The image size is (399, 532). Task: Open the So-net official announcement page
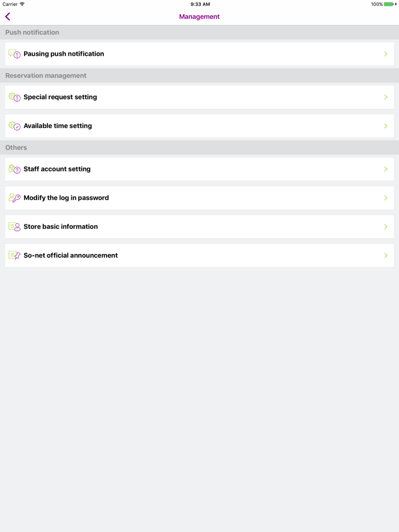[x=199, y=255]
